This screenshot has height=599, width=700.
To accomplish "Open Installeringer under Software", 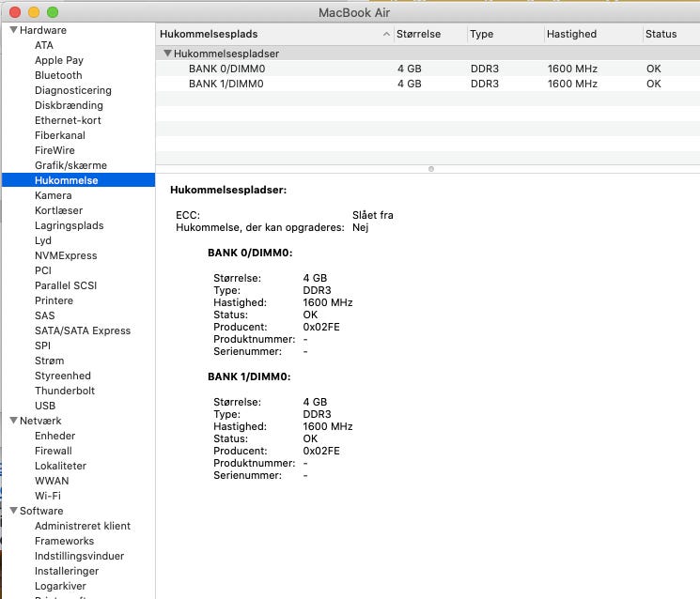I will [x=66, y=571].
